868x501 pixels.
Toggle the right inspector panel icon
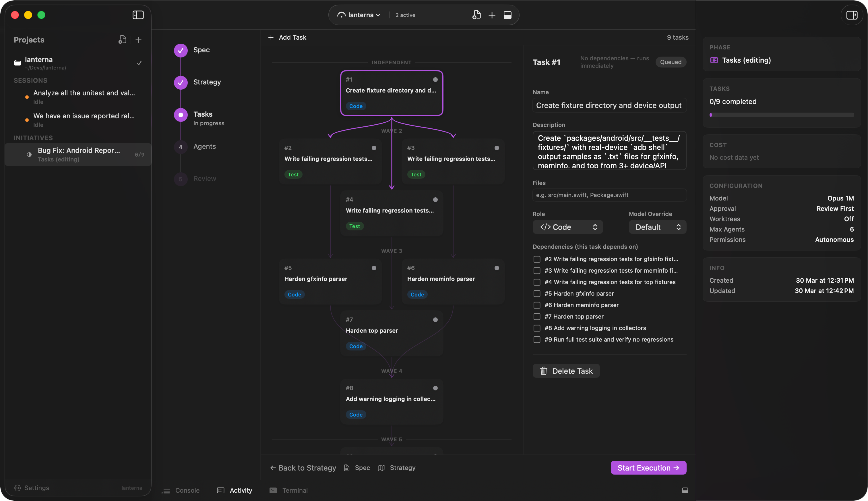pos(852,15)
